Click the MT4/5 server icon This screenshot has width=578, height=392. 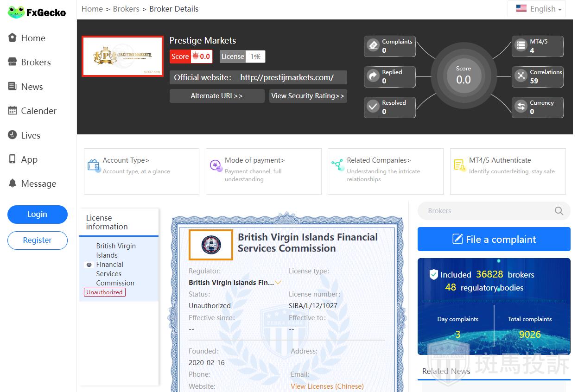(x=521, y=45)
